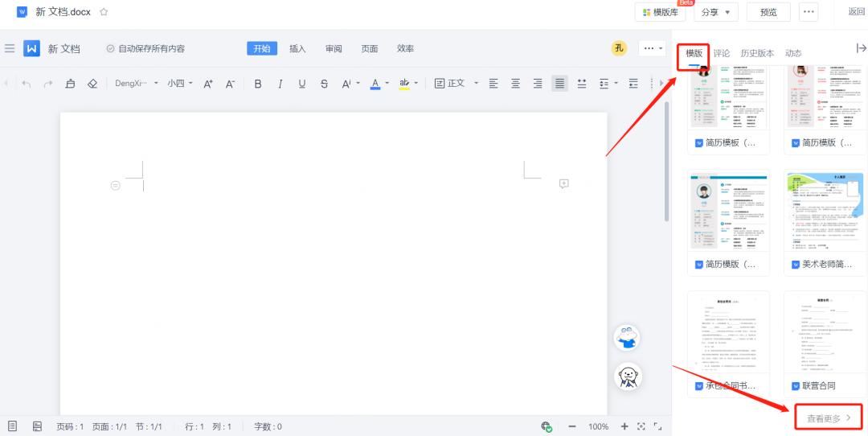Click 查看更多 to see more templates
This screenshot has height=436, width=868.
pos(829,418)
